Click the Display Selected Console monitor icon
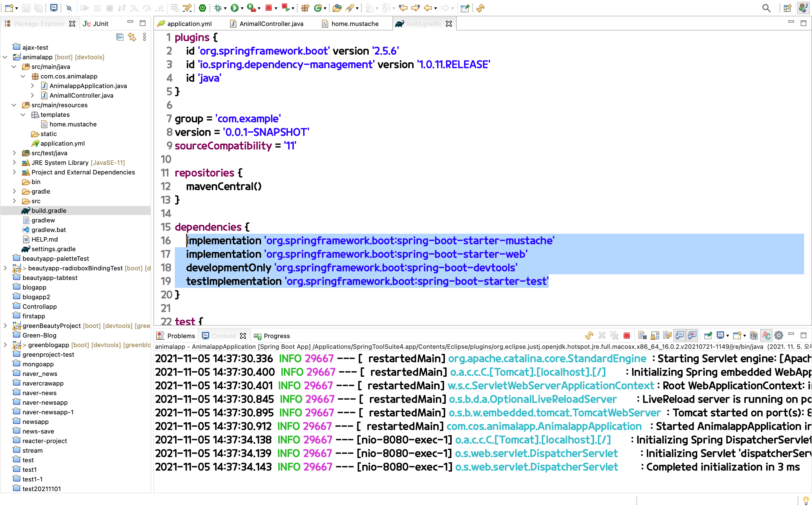This screenshot has width=812, height=508. [720, 335]
